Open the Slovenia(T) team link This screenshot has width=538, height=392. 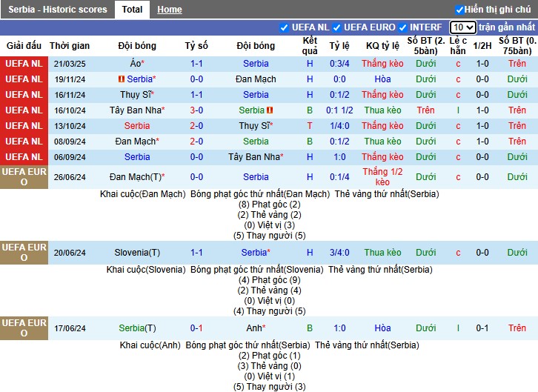pos(137,253)
